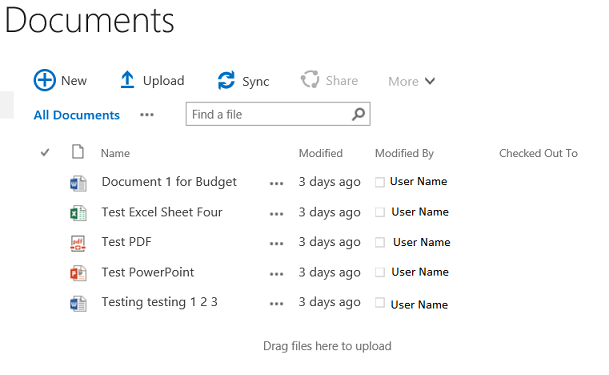Viewport: 609px width, 375px height.
Task: Tick presence checkbox in Testing testing 1 2 3 row
Action: point(380,302)
